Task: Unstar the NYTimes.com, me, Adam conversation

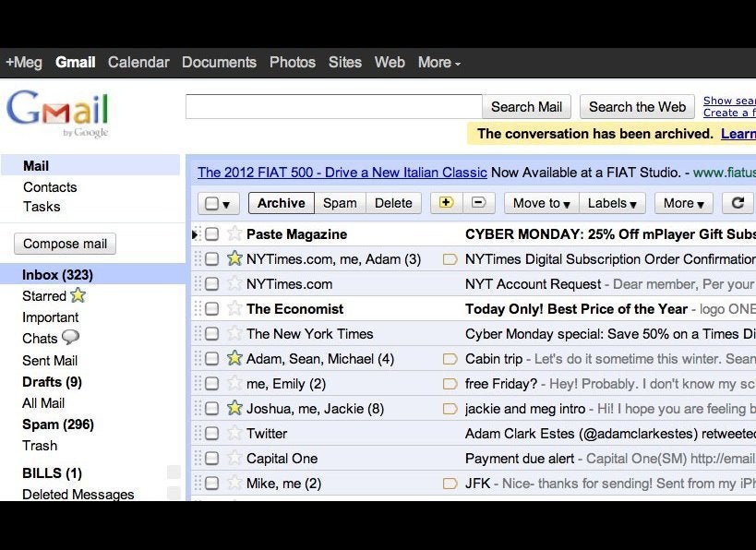Action: [234, 258]
